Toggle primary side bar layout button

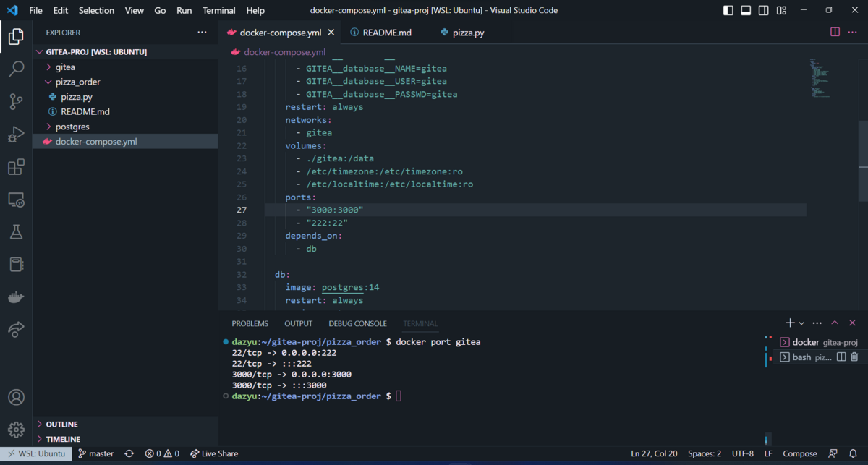[728, 10]
